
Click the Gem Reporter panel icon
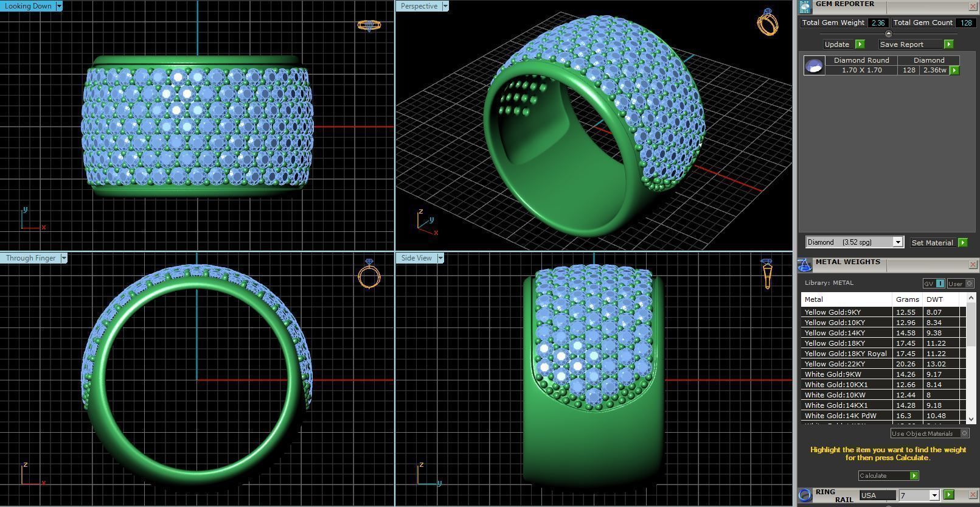coord(804,6)
